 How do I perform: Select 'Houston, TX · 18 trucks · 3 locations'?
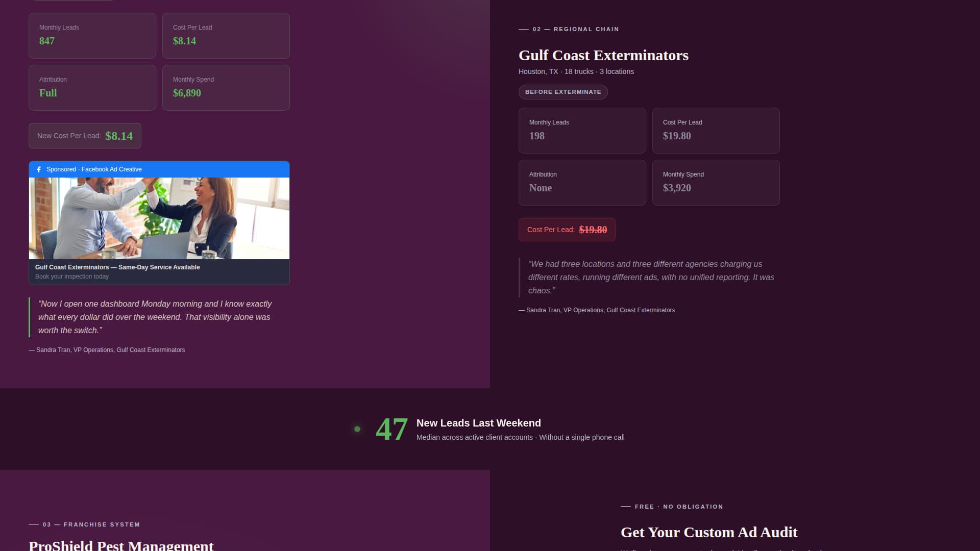[x=576, y=71]
